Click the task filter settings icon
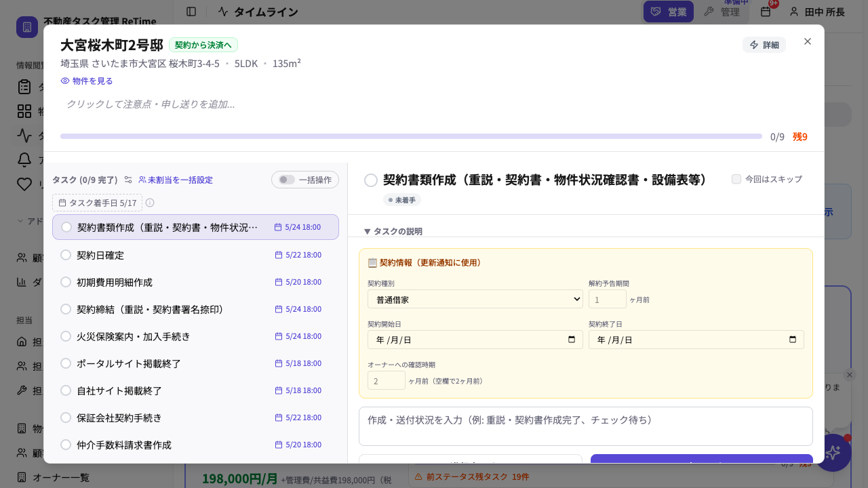The image size is (868, 488). 128,180
